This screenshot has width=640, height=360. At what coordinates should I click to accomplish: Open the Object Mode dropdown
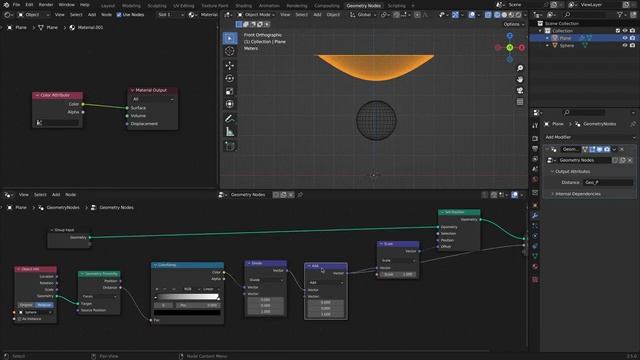coord(257,15)
